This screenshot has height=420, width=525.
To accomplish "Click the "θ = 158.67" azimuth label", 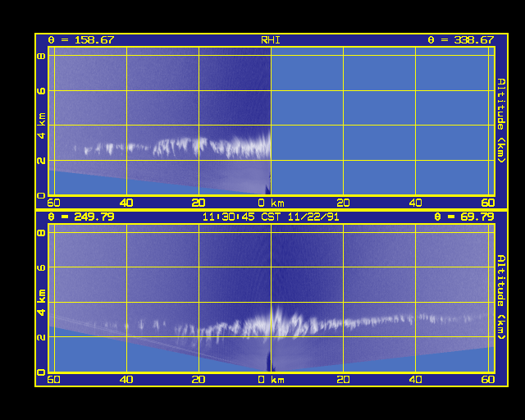I will click(x=81, y=40).
